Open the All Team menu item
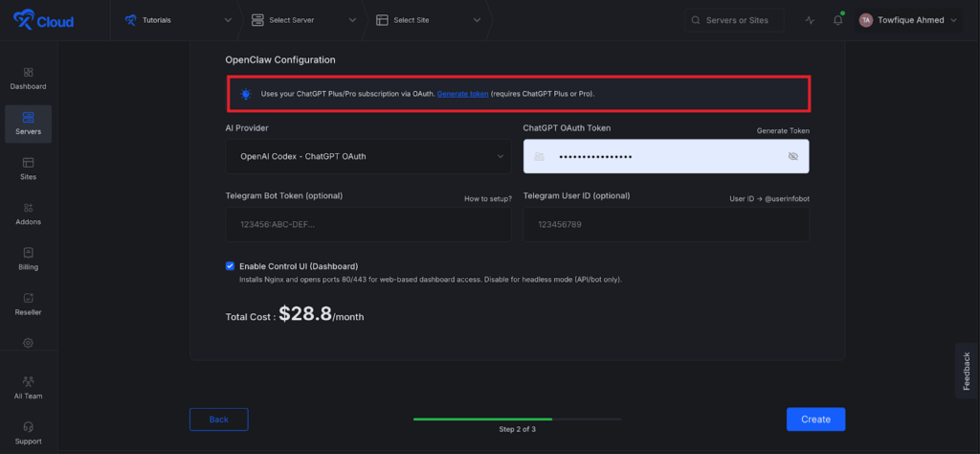 click(x=28, y=386)
